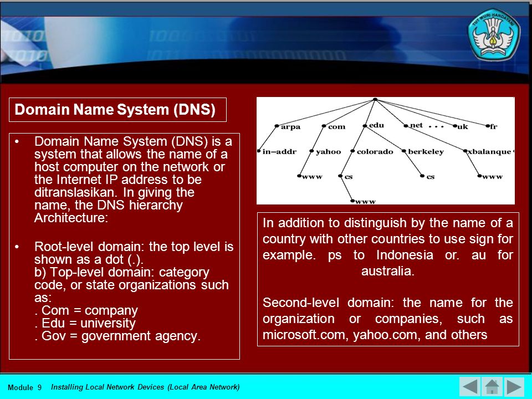Click the root dot at tree top
Viewport: 532px width, 399px height.
pos(375,99)
